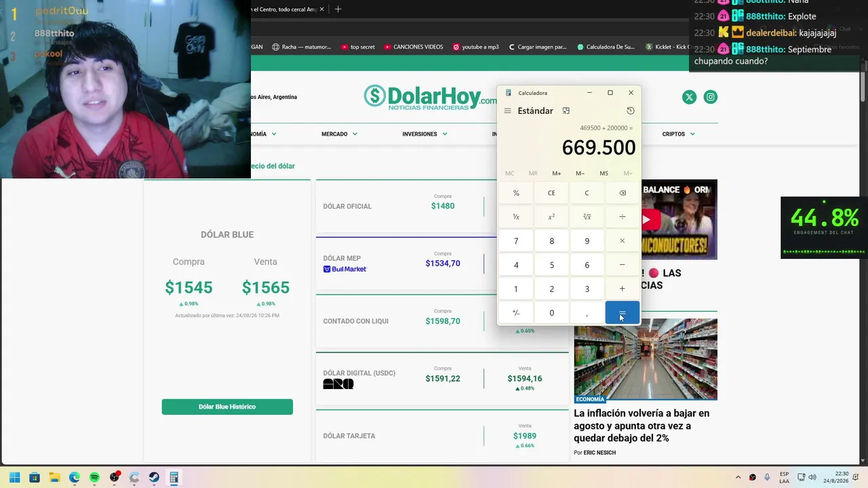Open Spotify from the taskbar

(94, 477)
